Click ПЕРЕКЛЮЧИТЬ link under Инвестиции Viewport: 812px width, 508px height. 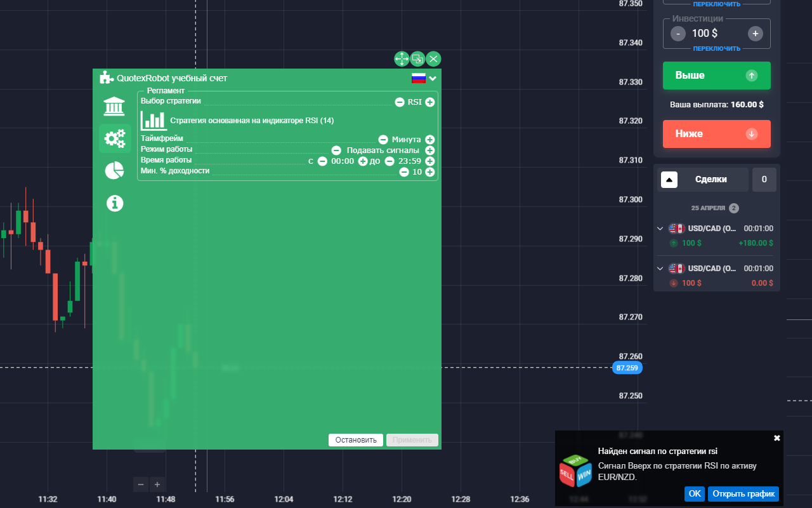tap(717, 48)
